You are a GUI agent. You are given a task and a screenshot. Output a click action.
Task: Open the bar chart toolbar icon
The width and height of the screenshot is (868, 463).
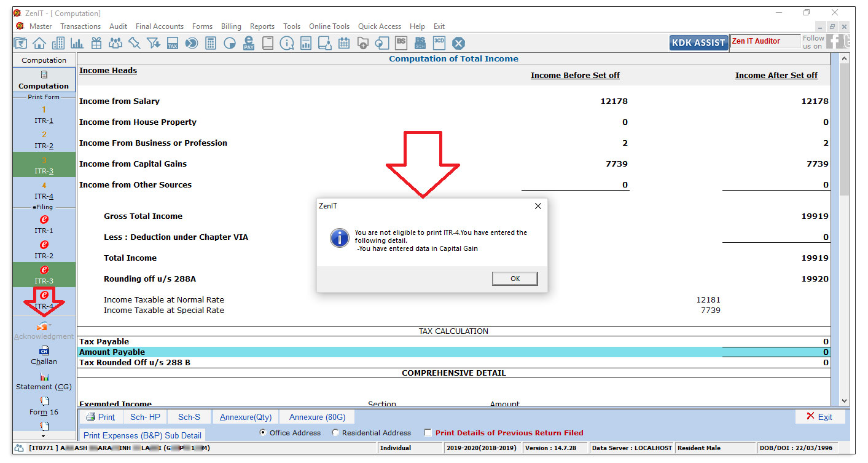click(77, 43)
